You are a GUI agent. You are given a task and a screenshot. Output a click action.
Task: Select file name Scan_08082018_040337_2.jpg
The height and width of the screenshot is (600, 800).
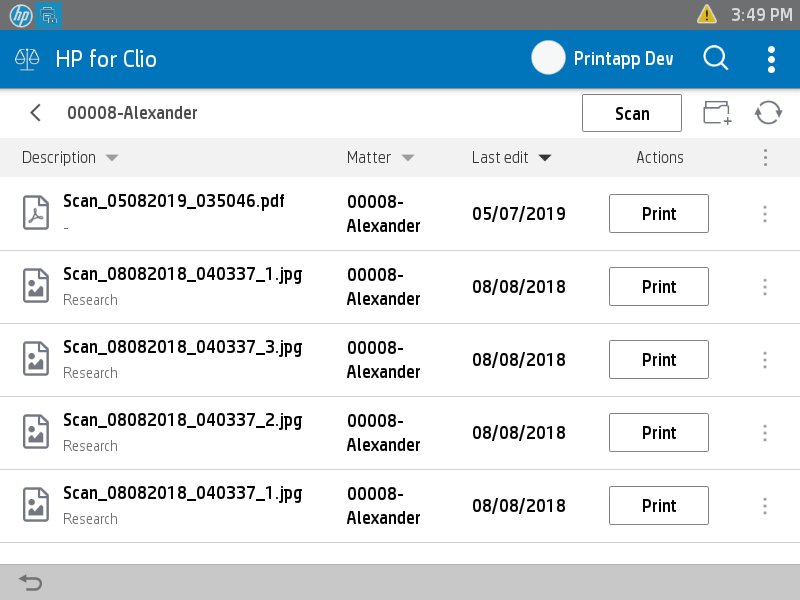point(183,420)
